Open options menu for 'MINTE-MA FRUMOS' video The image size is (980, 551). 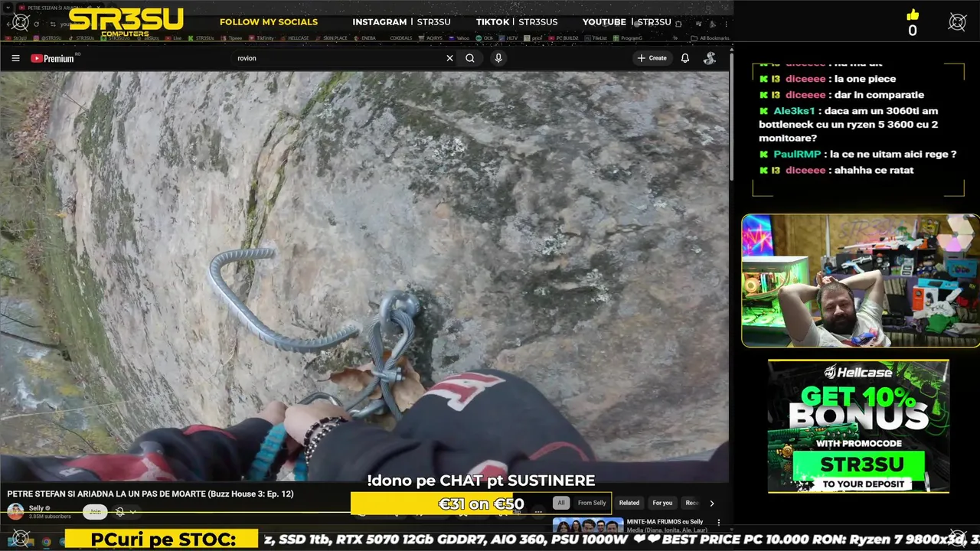[718, 523]
